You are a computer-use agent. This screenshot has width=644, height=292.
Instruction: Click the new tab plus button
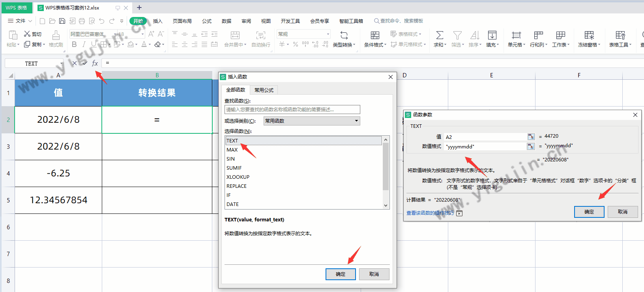point(139,7)
